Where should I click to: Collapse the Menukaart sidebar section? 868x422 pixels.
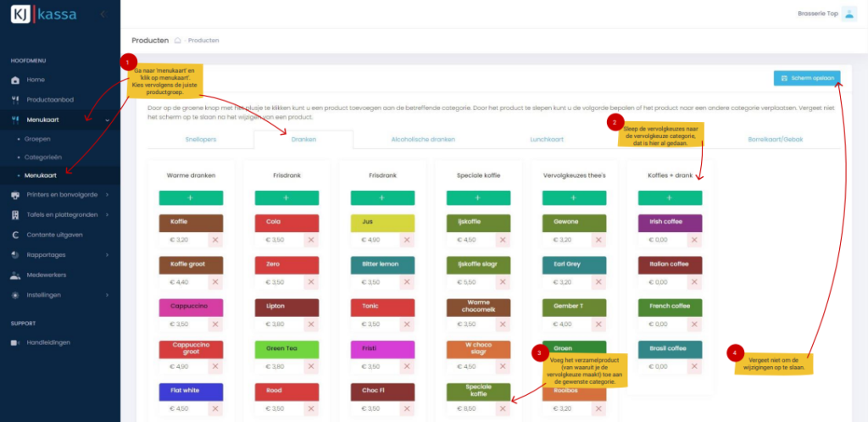[x=107, y=120]
